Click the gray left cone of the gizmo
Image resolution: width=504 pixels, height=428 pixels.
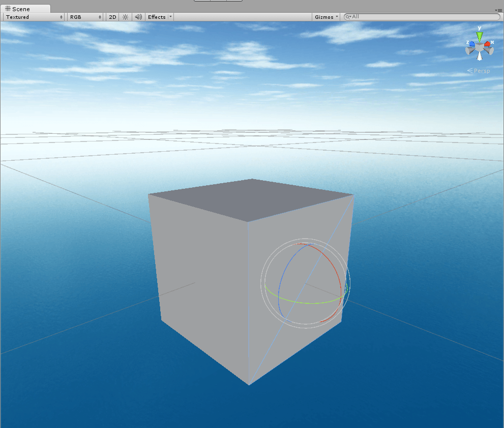[469, 50]
